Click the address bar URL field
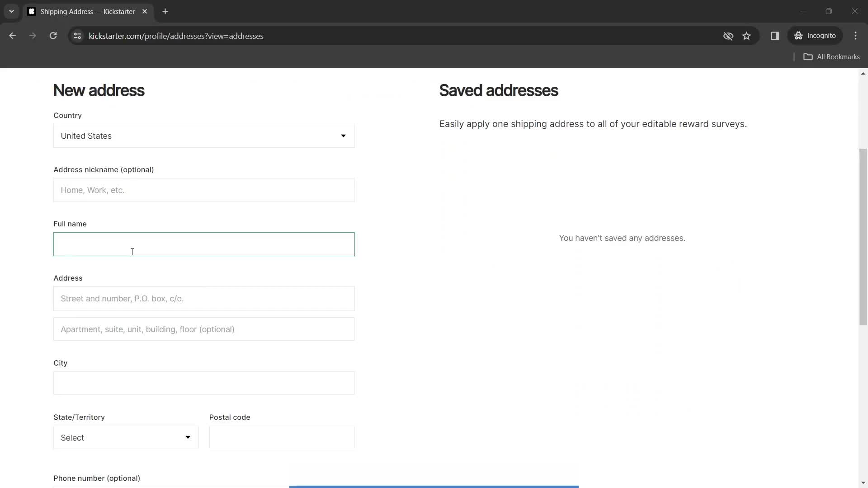Image resolution: width=868 pixels, height=488 pixels. click(176, 36)
